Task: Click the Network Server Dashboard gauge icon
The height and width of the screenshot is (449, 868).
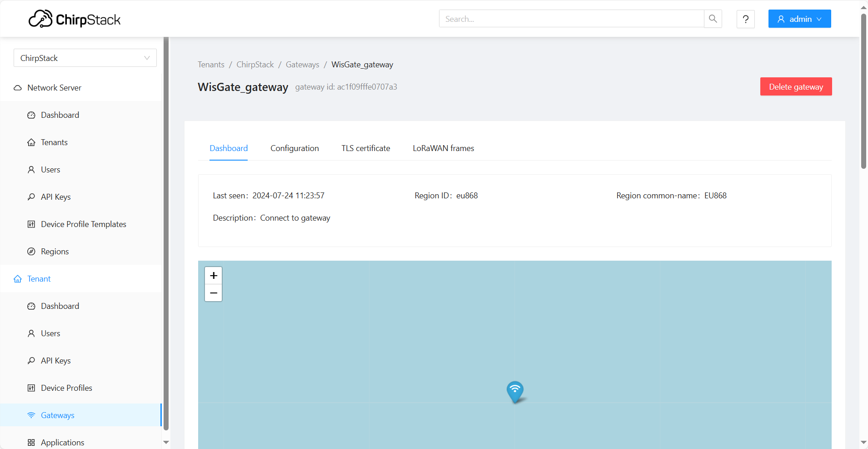Action: (x=31, y=115)
